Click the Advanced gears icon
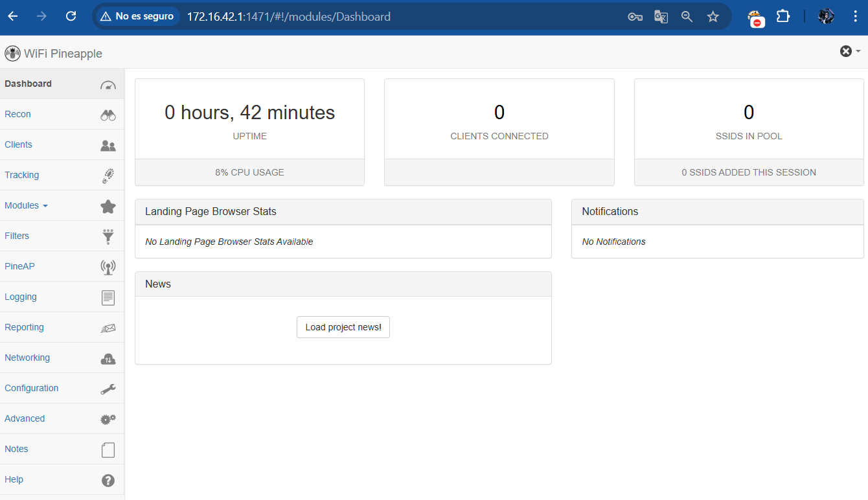The image size is (868, 500). coord(108,419)
